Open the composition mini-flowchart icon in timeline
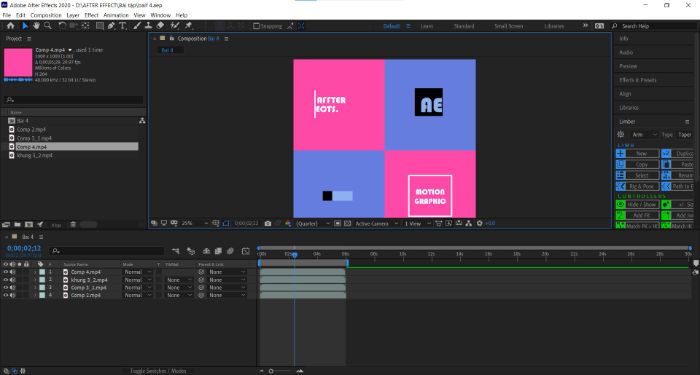 [176, 251]
